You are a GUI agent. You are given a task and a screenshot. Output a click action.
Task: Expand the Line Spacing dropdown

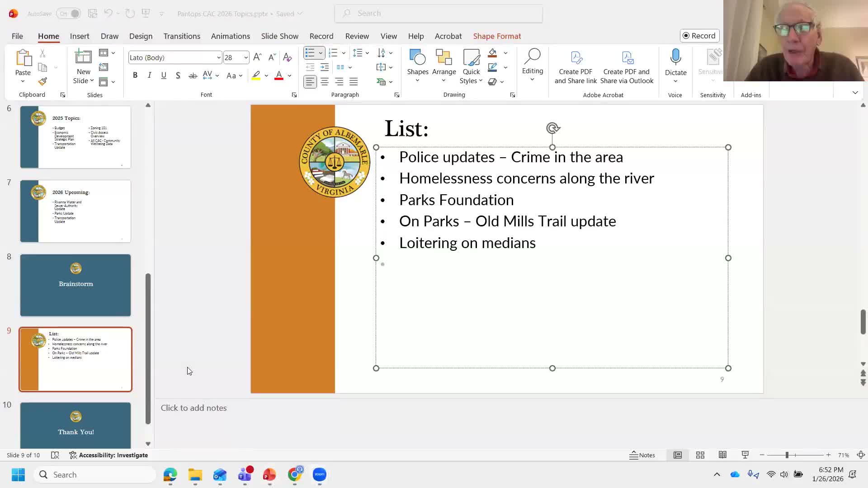coord(366,53)
